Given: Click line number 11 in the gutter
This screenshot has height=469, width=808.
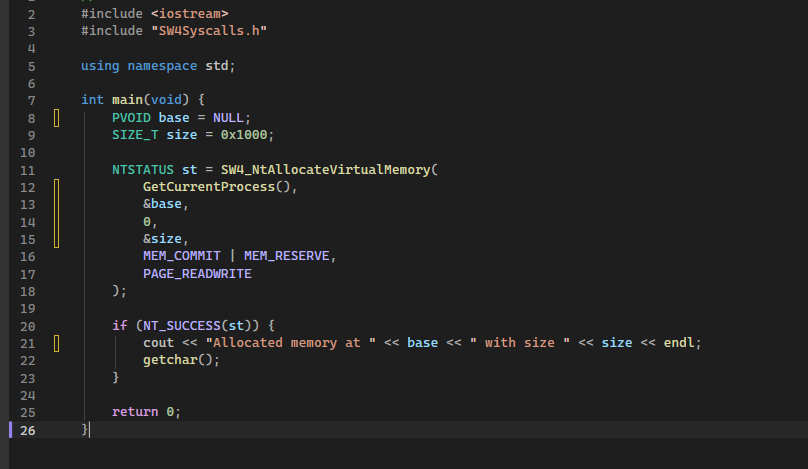Looking at the screenshot, I should (28, 171).
